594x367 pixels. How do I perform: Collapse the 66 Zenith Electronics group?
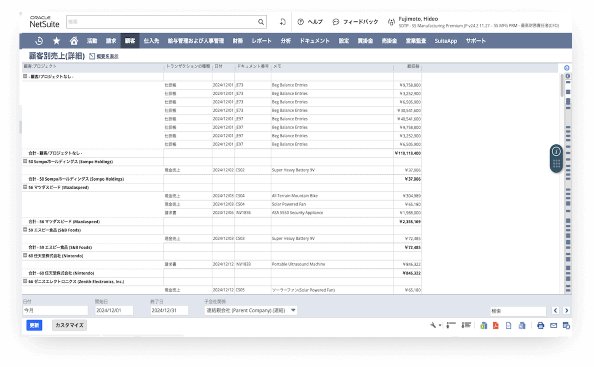[x=25, y=281]
